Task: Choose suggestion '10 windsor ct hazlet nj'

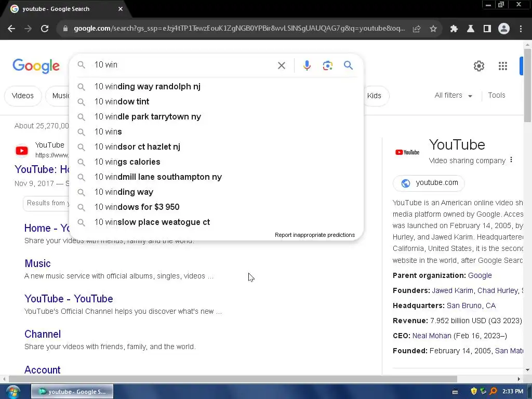Action: click(x=216, y=147)
